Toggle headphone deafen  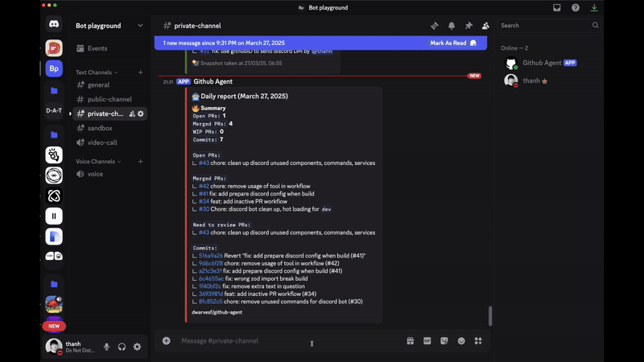pos(122,347)
